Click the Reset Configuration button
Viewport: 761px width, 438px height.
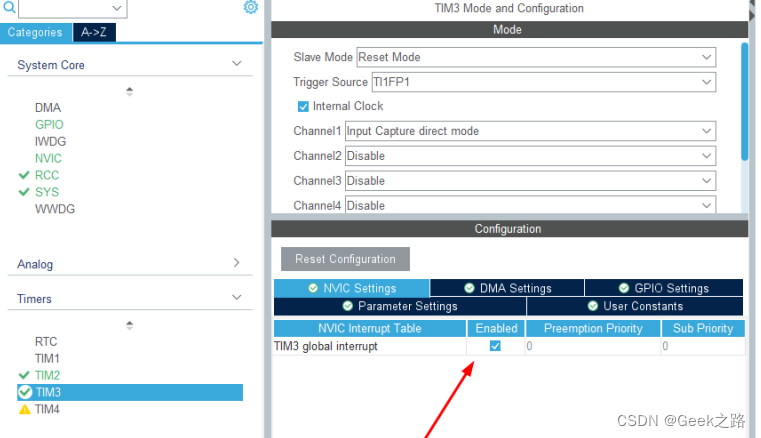(345, 259)
